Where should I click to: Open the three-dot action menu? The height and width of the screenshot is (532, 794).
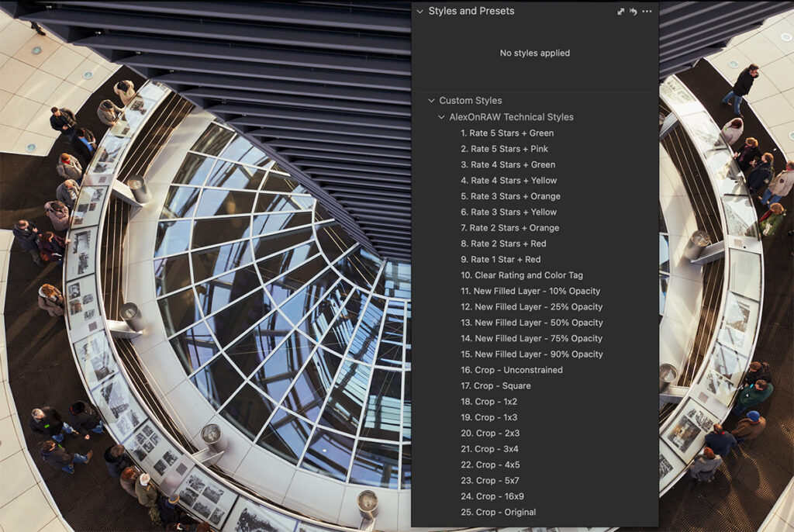pos(647,11)
